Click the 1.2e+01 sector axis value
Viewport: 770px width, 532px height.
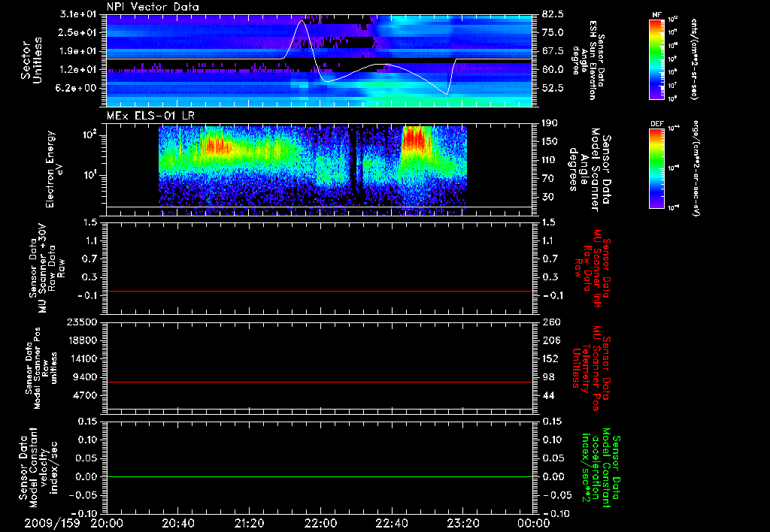click(77, 70)
